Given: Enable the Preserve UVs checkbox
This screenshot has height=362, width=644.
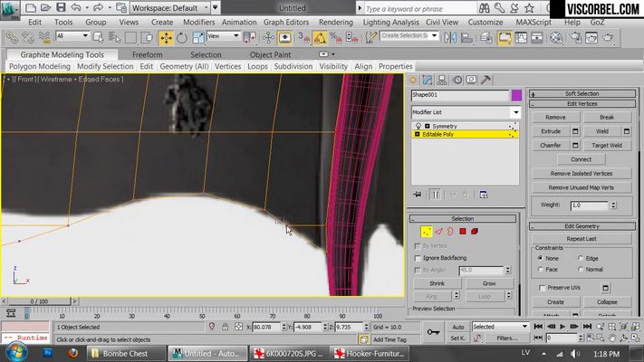Looking at the screenshot, I should coord(543,288).
